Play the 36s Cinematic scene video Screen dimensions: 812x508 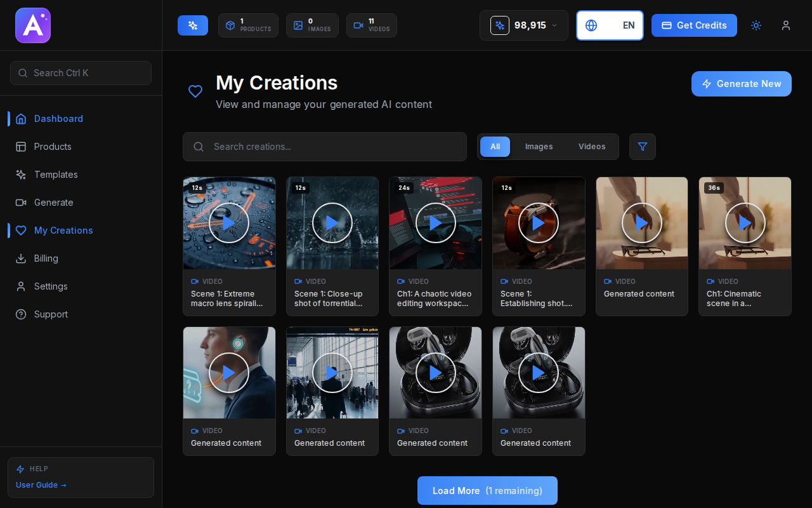click(x=745, y=223)
